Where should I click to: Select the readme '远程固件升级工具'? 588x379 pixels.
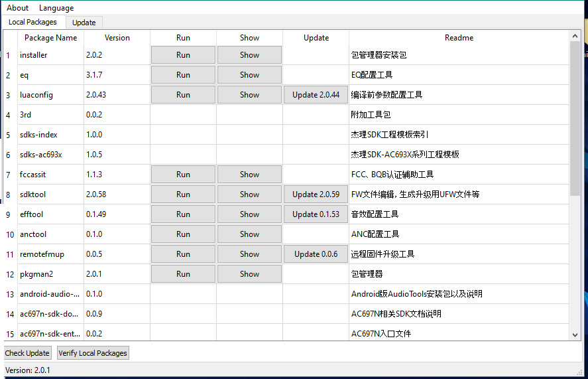pyautogui.click(x=459, y=254)
